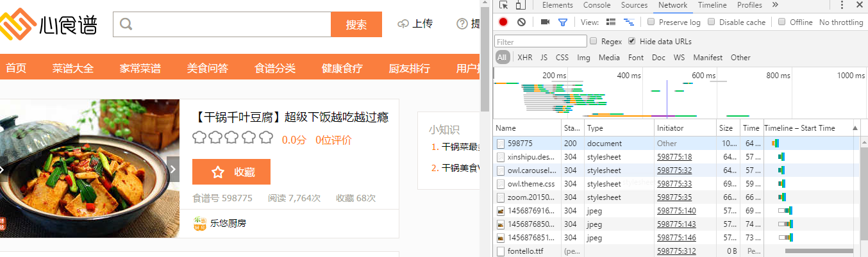Toggle capture screenshots camera icon
Image resolution: width=868 pixels, height=257 pixels.
(545, 22)
